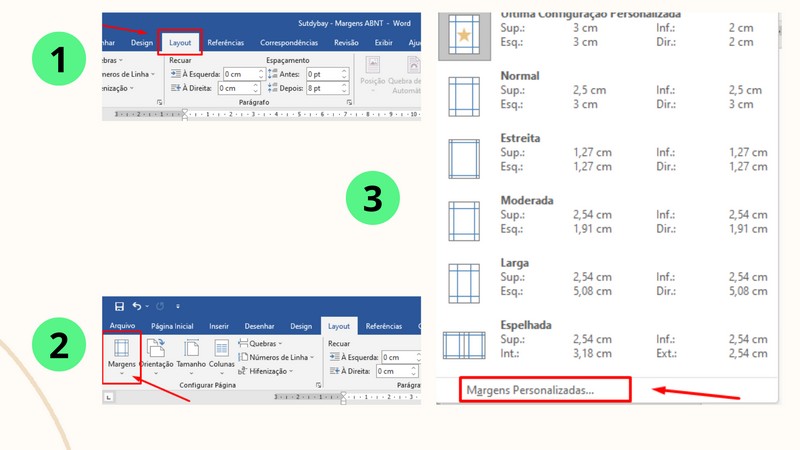Open Customize Quick Access Toolbar dropdown

178,306
